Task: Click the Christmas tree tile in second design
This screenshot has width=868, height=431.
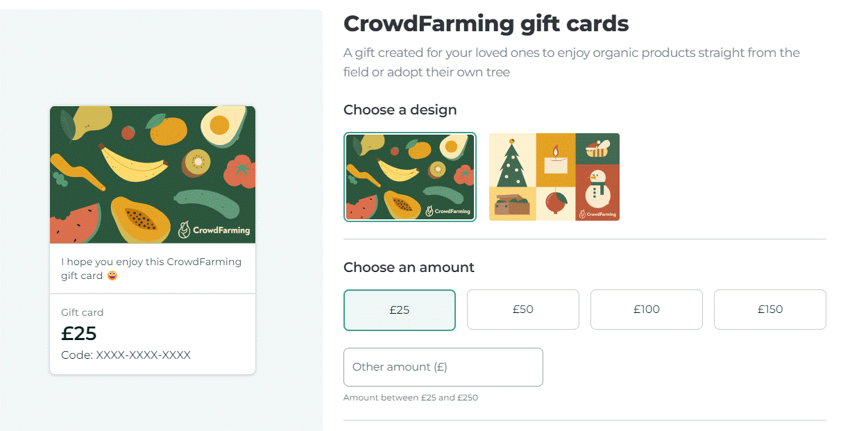Action: click(512, 160)
